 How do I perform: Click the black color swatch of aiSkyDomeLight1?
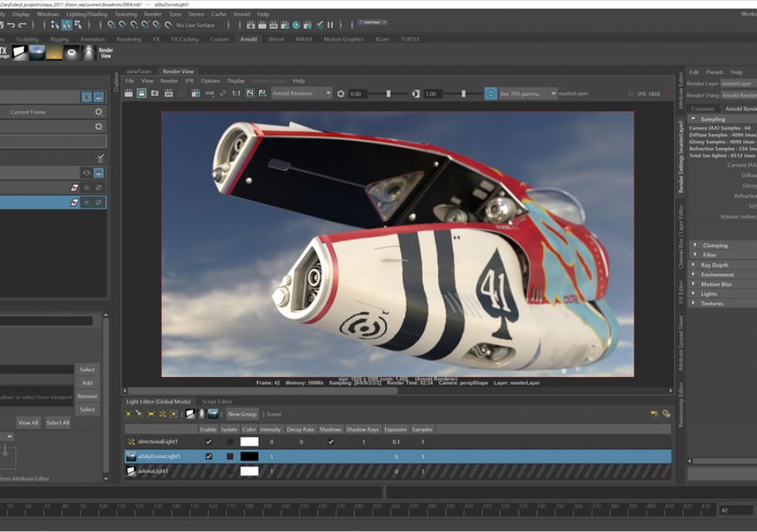[249, 456]
